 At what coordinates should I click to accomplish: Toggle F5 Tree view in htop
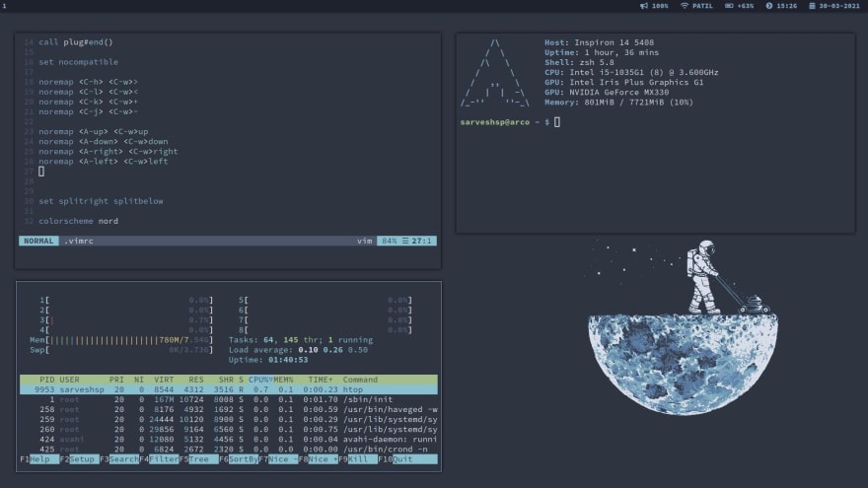[x=199, y=459]
